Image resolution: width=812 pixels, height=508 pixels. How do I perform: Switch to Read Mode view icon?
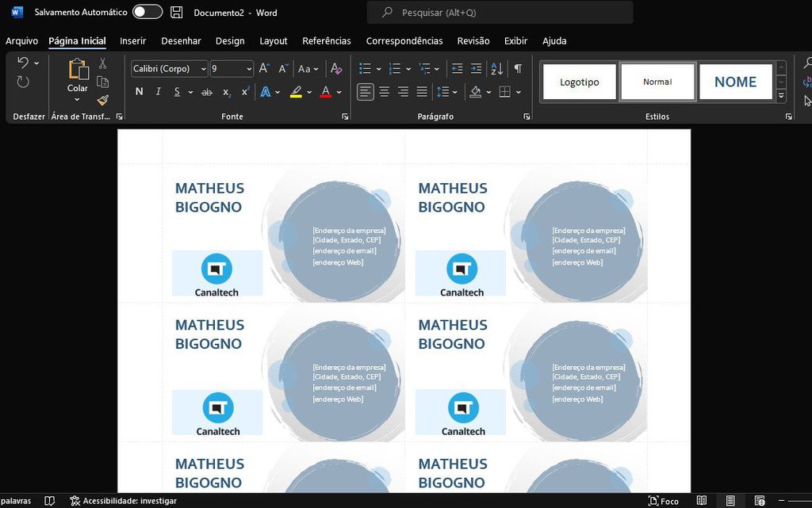[702, 501]
